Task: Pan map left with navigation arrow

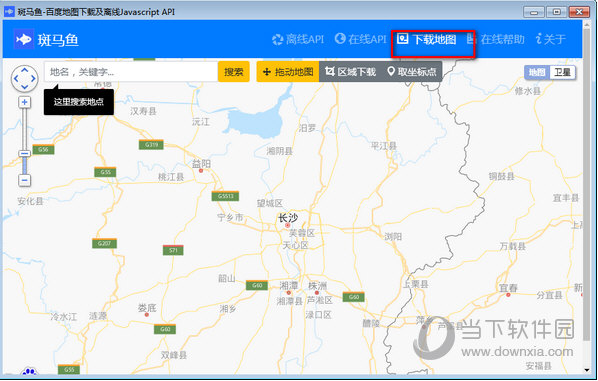Action: pos(16,79)
